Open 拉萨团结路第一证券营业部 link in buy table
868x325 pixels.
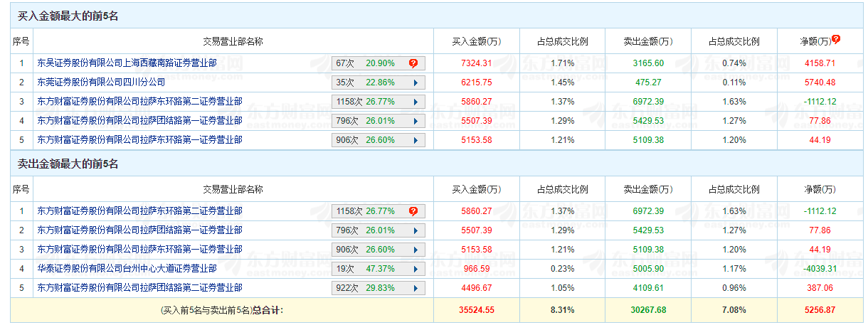click(140, 121)
